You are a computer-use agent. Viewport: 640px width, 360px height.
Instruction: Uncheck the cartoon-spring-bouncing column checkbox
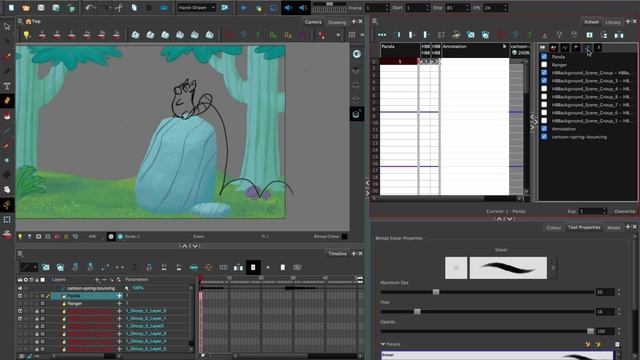544,137
